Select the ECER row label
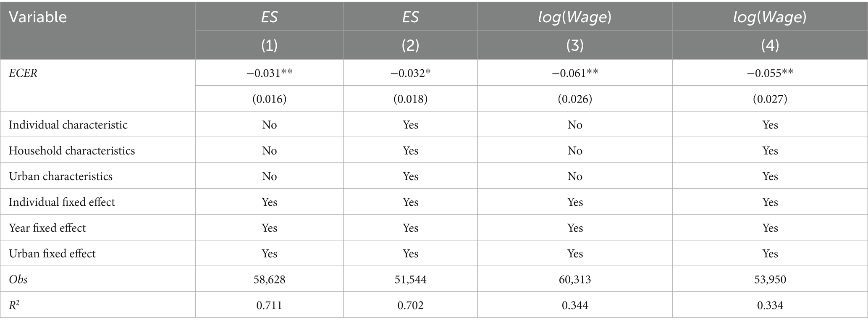868x325 pixels. tap(23, 73)
